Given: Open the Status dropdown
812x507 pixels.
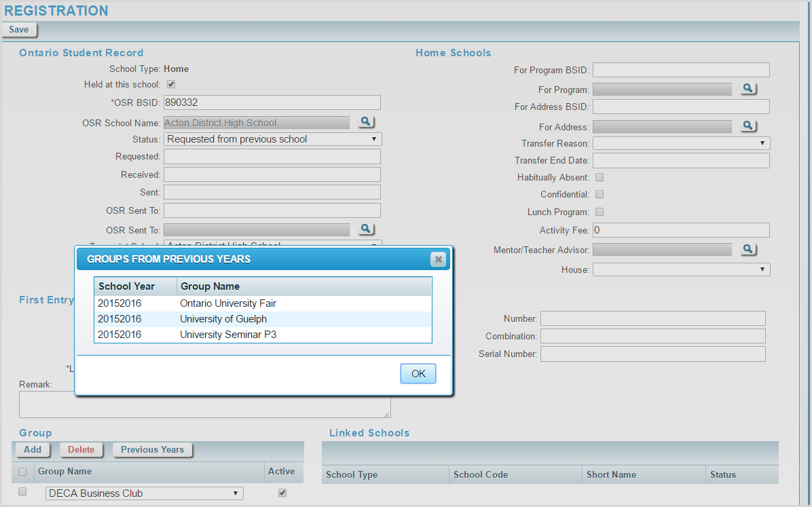Looking at the screenshot, I should tap(272, 139).
